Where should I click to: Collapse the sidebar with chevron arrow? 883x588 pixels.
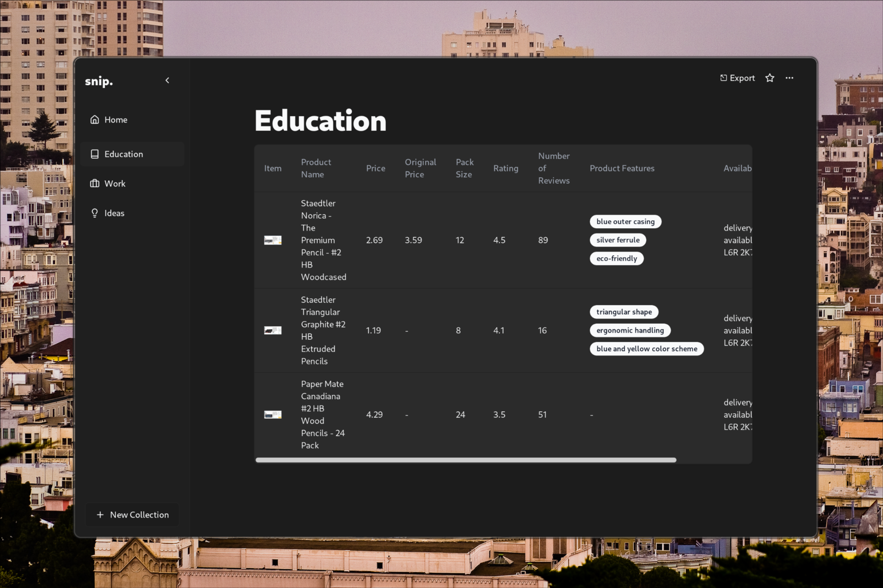[167, 80]
